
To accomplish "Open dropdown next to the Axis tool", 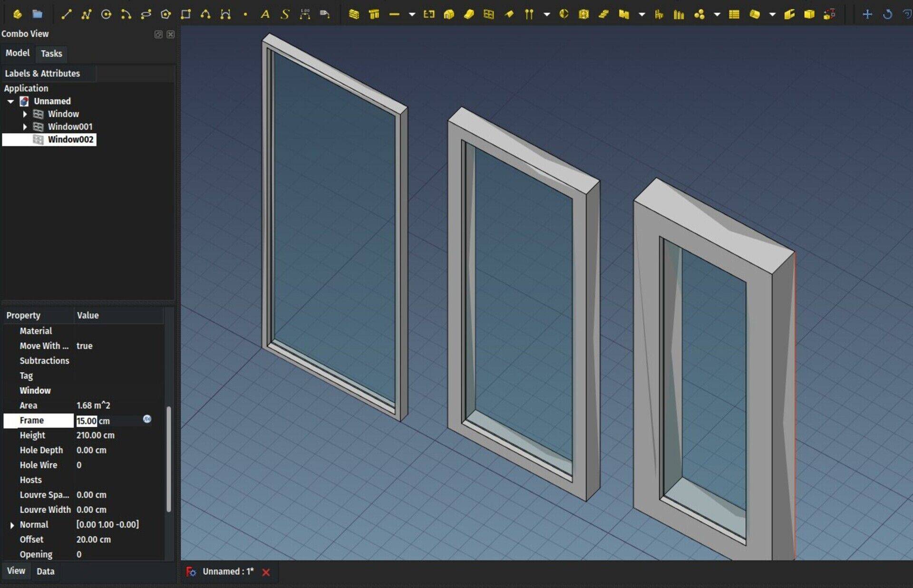I will pos(547,14).
